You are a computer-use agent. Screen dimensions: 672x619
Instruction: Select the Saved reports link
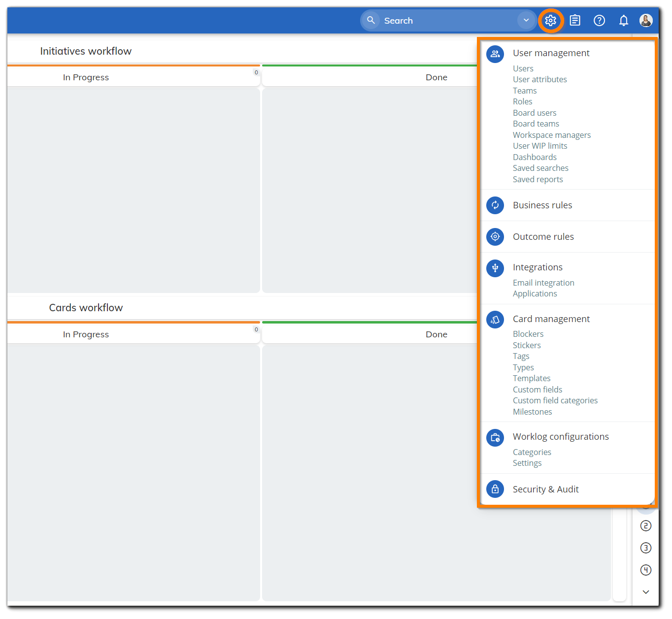click(x=538, y=179)
